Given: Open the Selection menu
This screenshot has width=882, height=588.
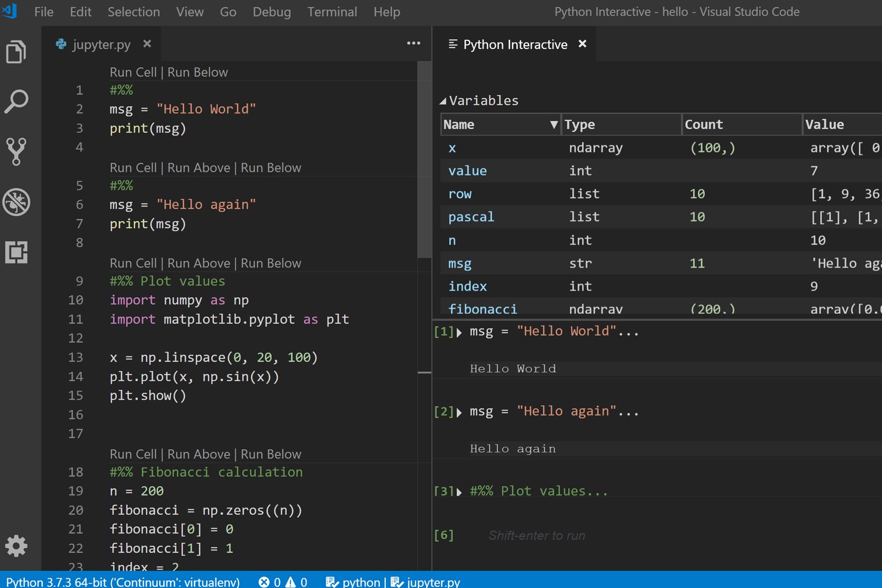Looking at the screenshot, I should (x=133, y=12).
